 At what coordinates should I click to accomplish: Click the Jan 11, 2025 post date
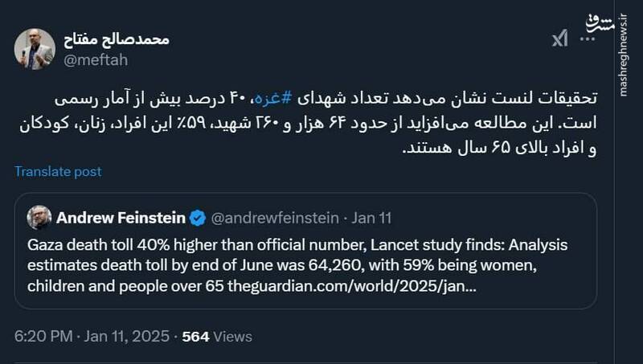124,336
